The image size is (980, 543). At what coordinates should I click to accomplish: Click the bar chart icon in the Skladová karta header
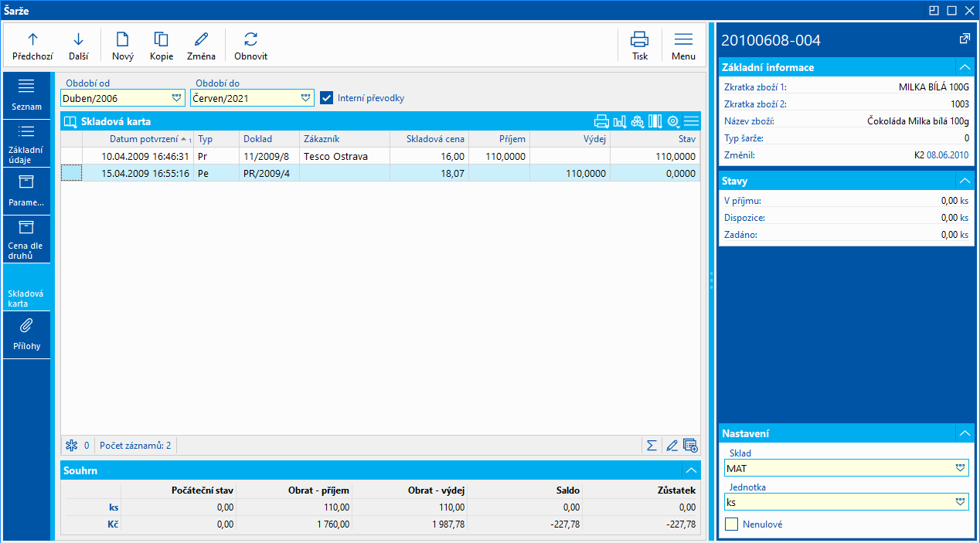click(x=620, y=121)
